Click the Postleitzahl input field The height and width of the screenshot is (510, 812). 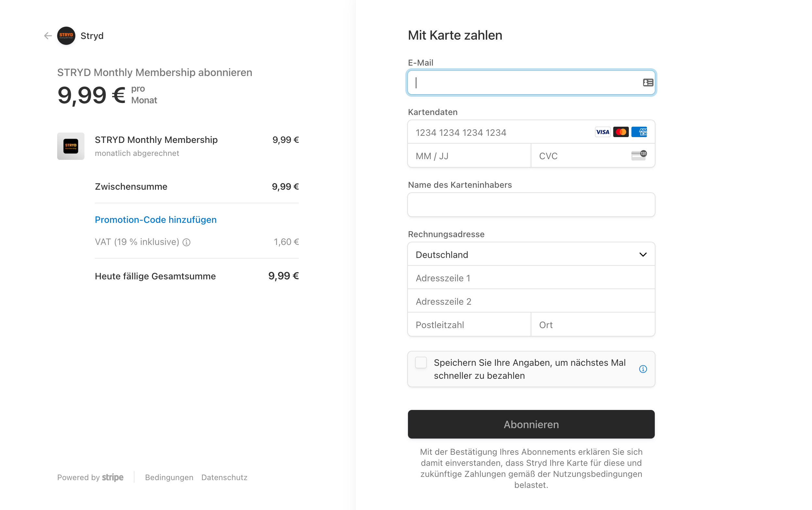pyautogui.click(x=469, y=325)
